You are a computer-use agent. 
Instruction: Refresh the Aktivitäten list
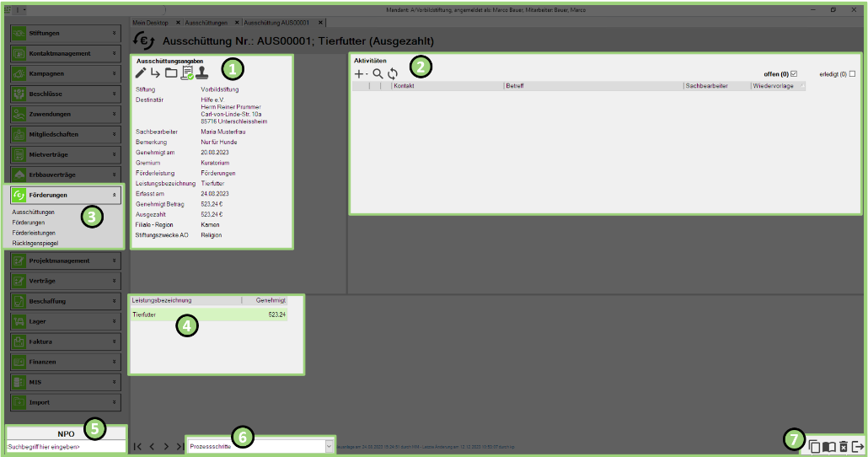pos(393,74)
